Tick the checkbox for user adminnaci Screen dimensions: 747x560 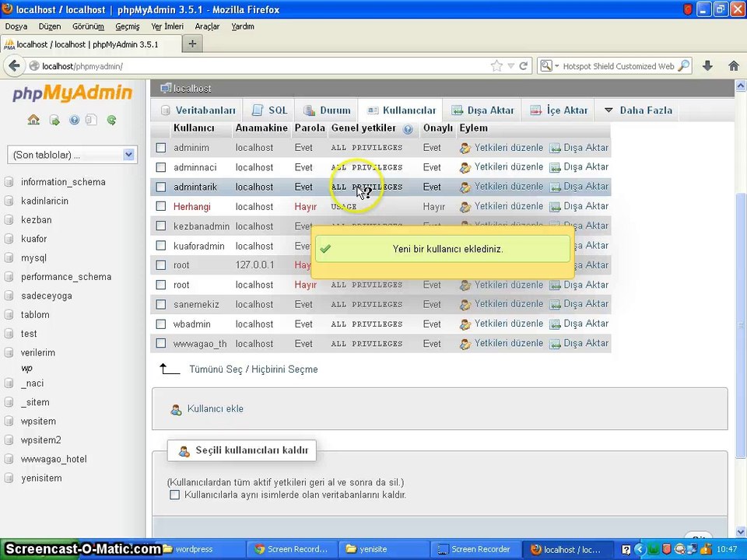(161, 167)
